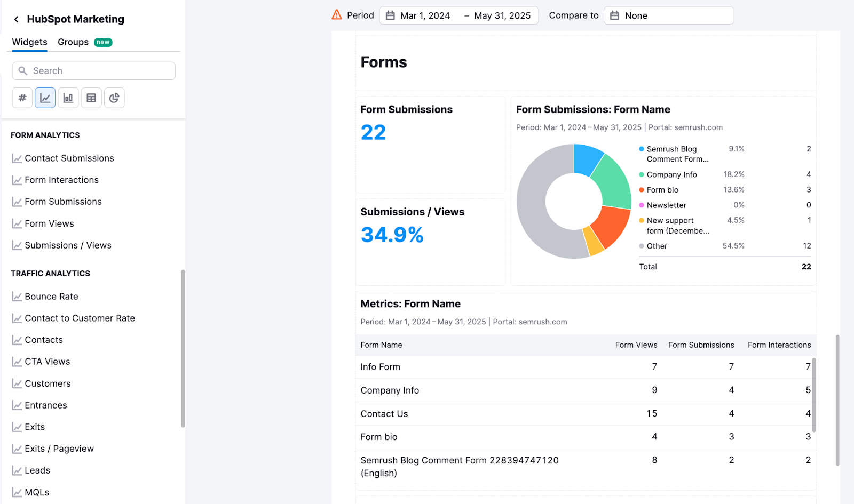Add the Submissions / Views widget
Screen dimensions: 854x504
click(x=68, y=245)
